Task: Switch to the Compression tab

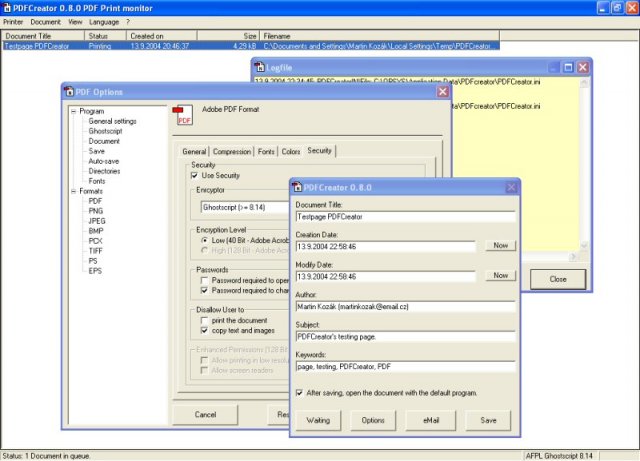Action: point(232,151)
